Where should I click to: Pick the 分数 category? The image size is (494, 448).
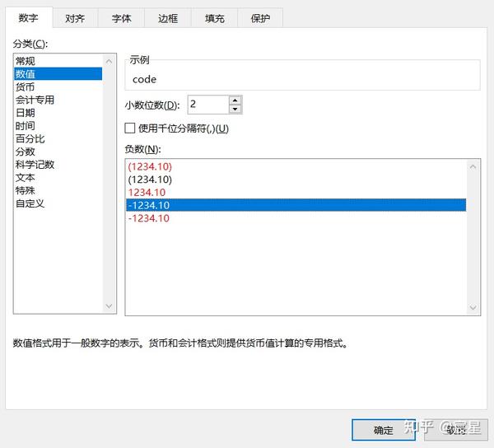click(58, 152)
